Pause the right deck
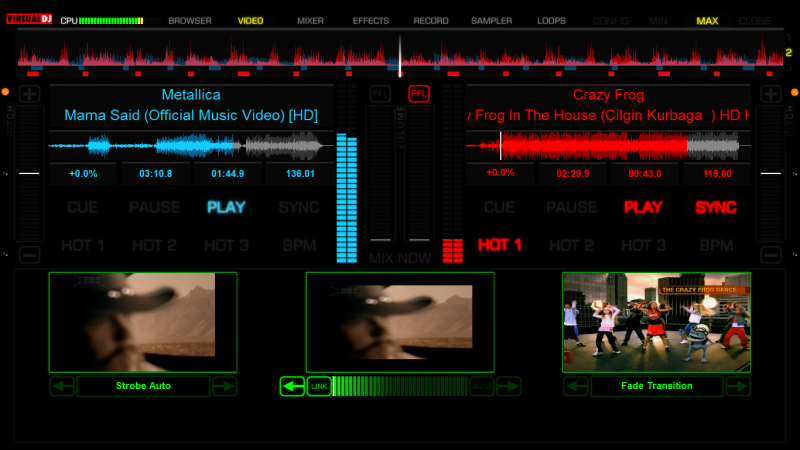 (x=571, y=207)
